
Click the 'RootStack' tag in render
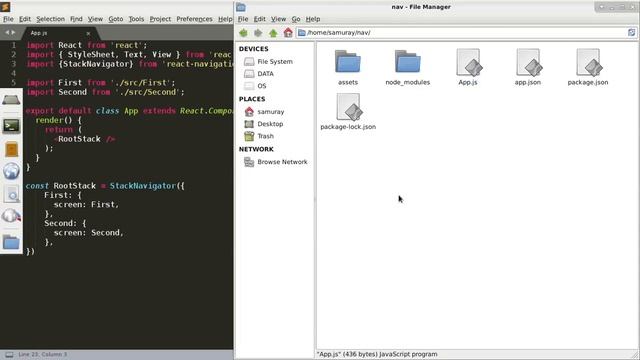[x=79, y=139]
